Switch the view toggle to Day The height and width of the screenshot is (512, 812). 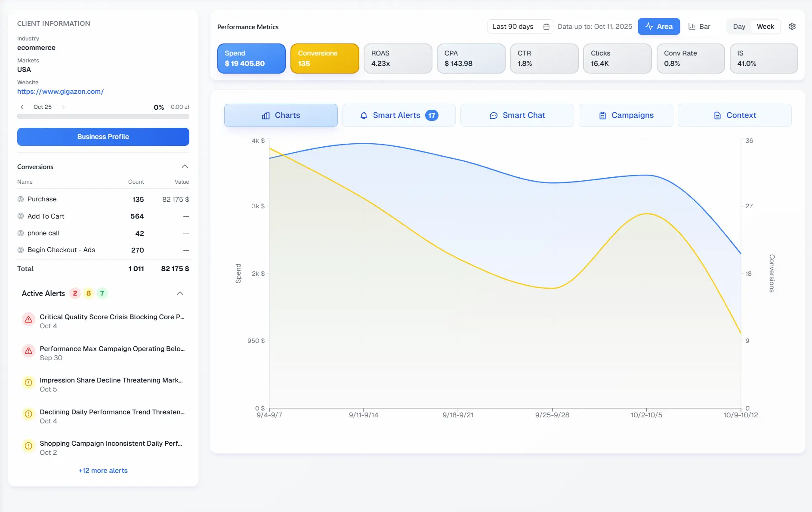pyautogui.click(x=739, y=26)
